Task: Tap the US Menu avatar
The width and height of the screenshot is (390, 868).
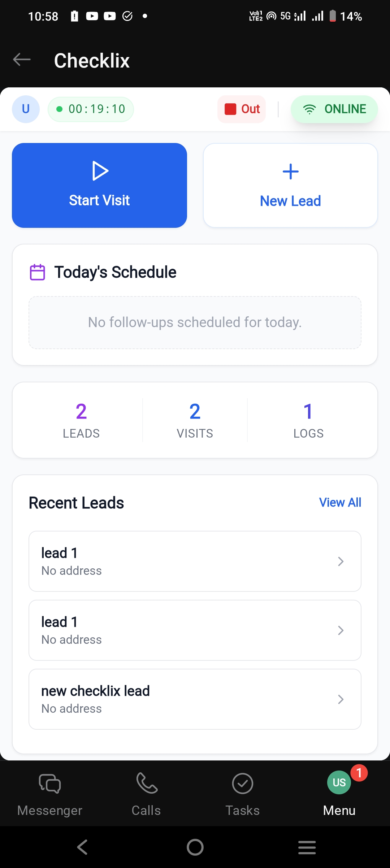Action: click(339, 782)
